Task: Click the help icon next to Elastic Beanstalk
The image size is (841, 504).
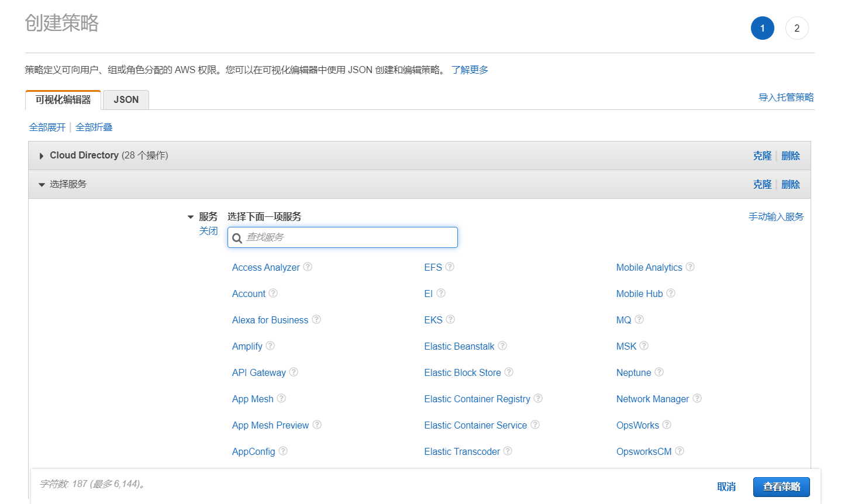Action: tap(502, 346)
